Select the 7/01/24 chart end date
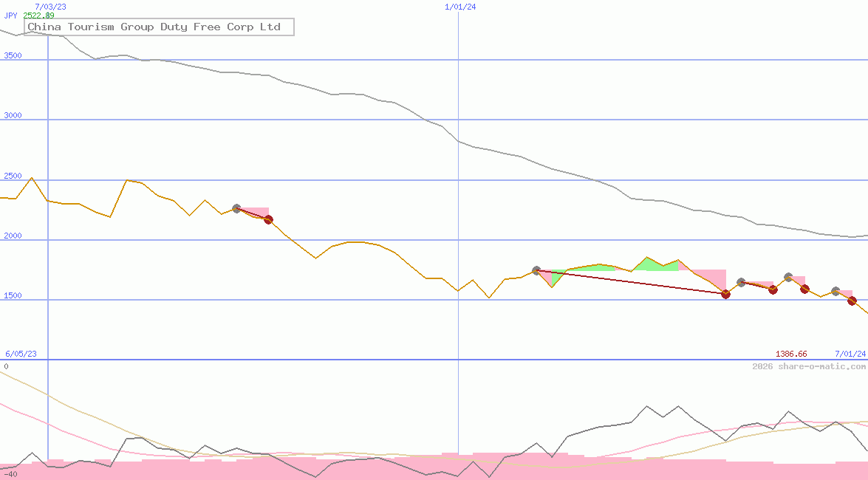The image size is (868, 480). (x=850, y=354)
